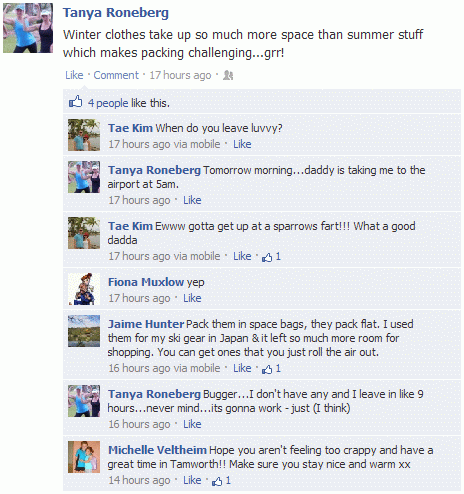Screen dimensions: 464x494
Task: Click Comment link under the main post
Action: coord(116,75)
